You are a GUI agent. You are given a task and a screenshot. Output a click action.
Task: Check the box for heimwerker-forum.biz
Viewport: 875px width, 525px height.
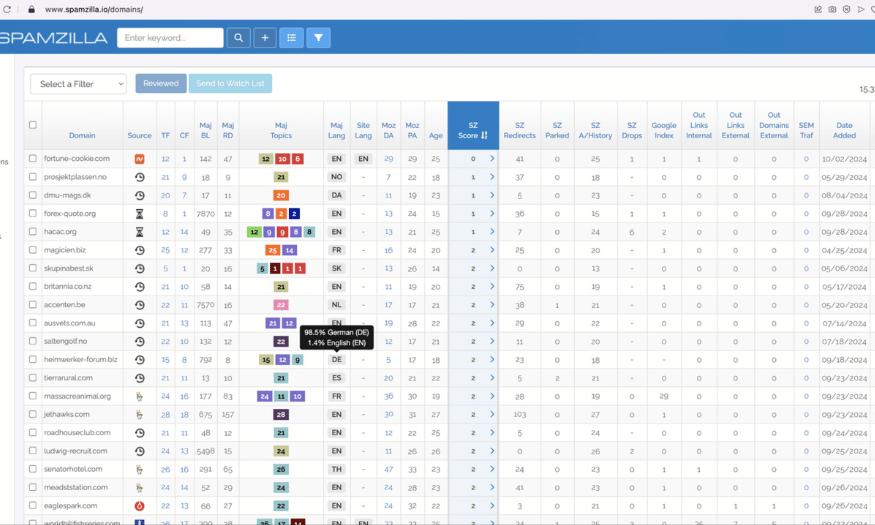tap(33, 359)
